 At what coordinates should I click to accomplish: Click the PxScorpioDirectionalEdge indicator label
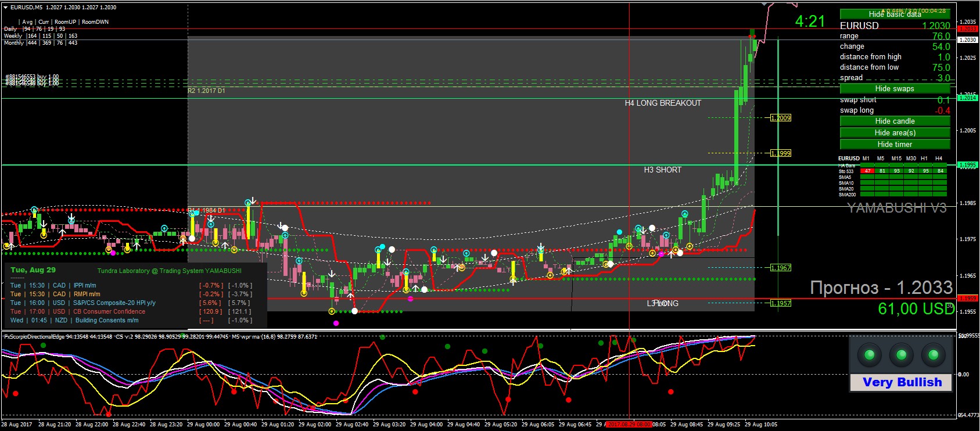[x=34, y=336]
